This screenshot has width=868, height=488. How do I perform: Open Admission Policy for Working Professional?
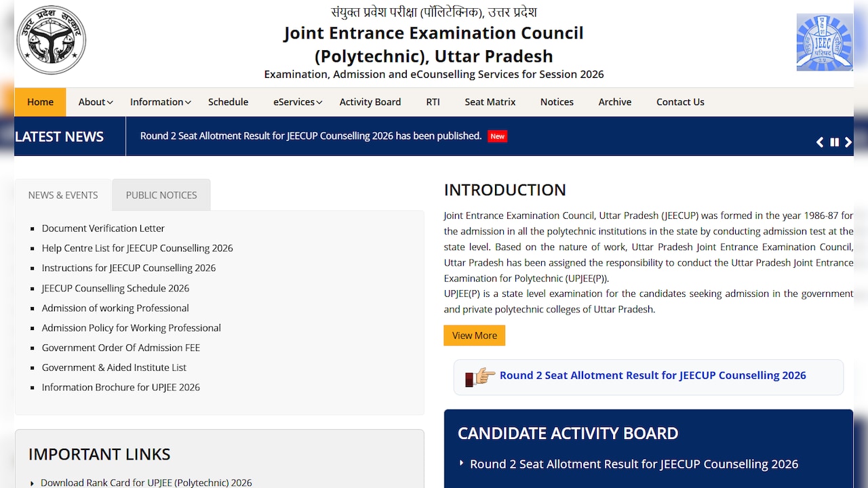click(x=132, y=327)
